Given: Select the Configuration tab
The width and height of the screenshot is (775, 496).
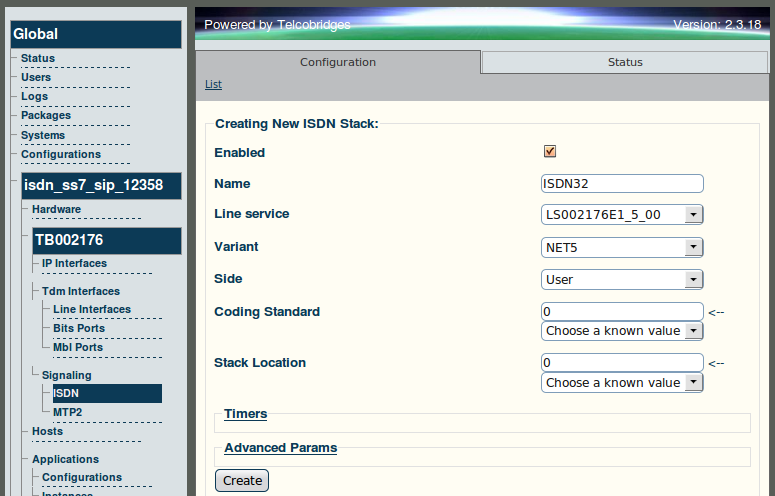Looking at the screenshot, I should click(x=338, y=62).
